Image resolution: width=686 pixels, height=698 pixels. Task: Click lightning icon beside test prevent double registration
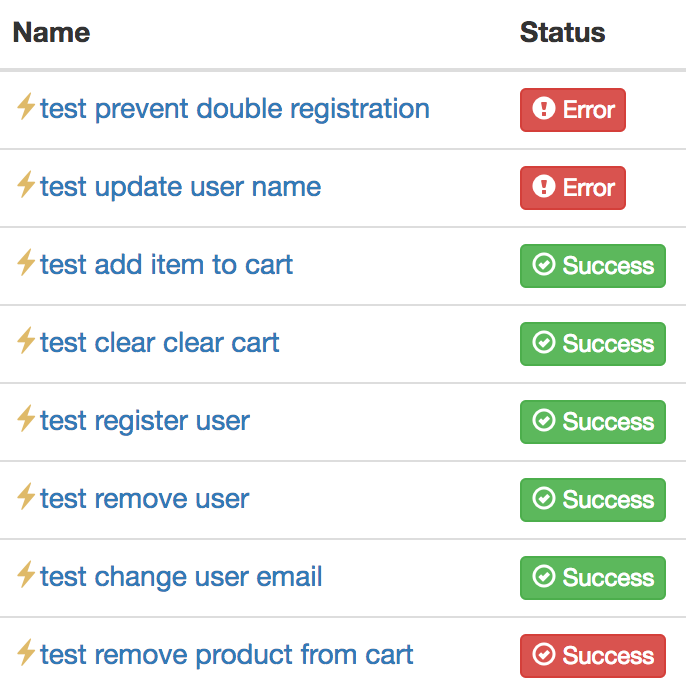coord(26,106)
